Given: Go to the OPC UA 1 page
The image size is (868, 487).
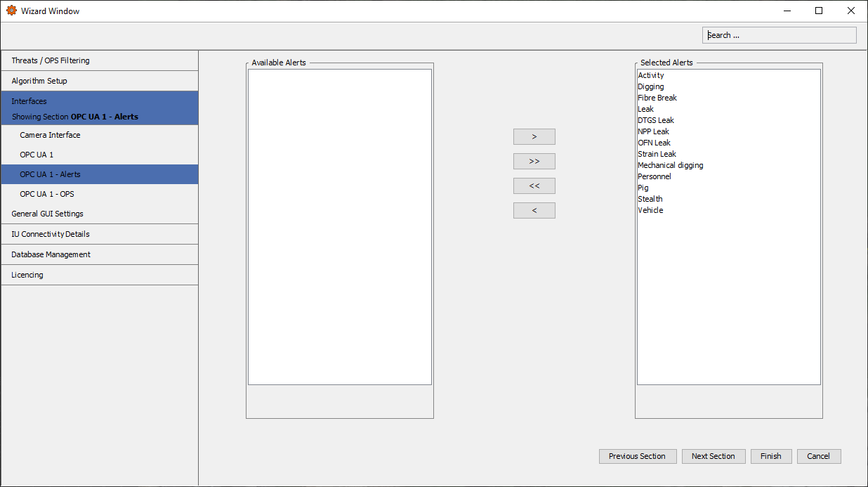Looking at the screenshot, I should (37, 155).
